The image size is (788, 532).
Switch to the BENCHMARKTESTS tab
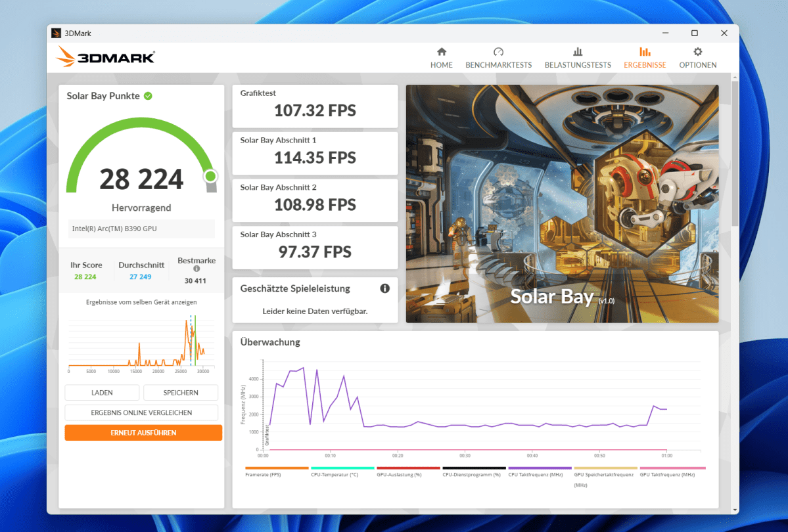tap(498, 58)
